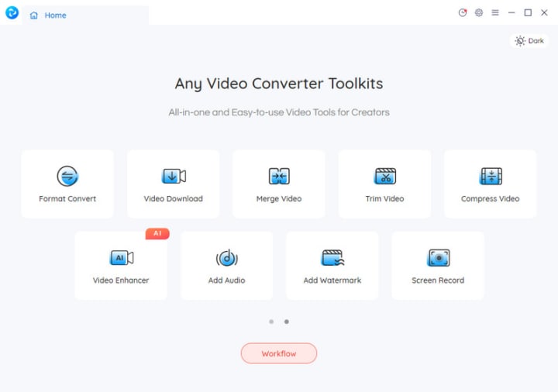Click the app logo in top corner
This screenshot has width=558, height=392.
12,13
